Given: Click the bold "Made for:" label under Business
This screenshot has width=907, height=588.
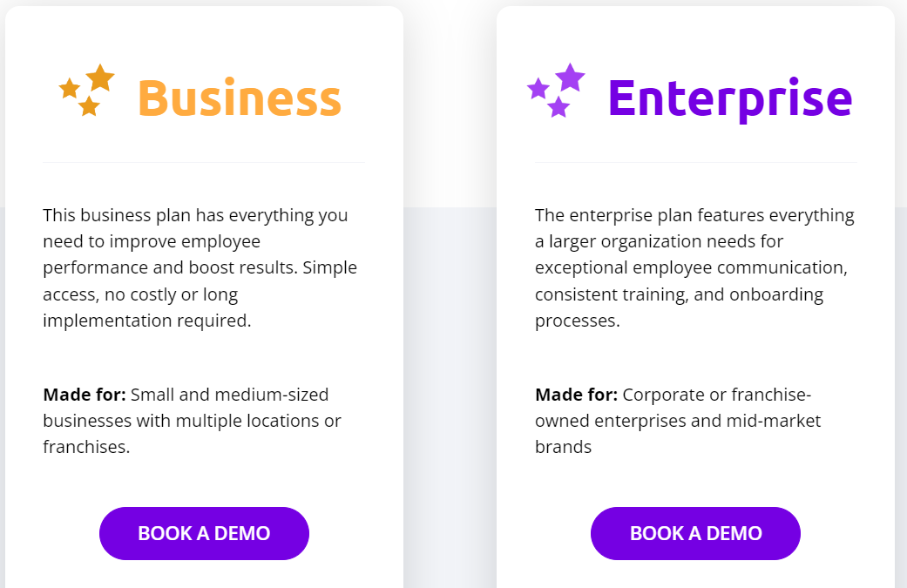Looking at the screenshot, I should point(85,395).
